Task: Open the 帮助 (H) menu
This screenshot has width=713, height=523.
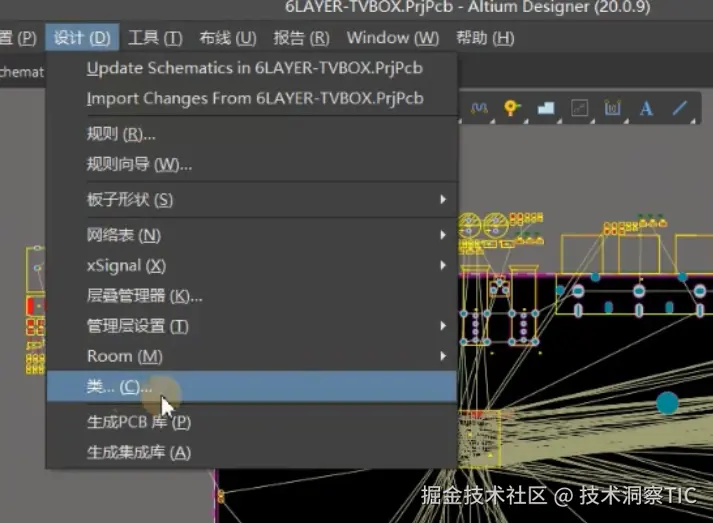Action: pos(485,38)
